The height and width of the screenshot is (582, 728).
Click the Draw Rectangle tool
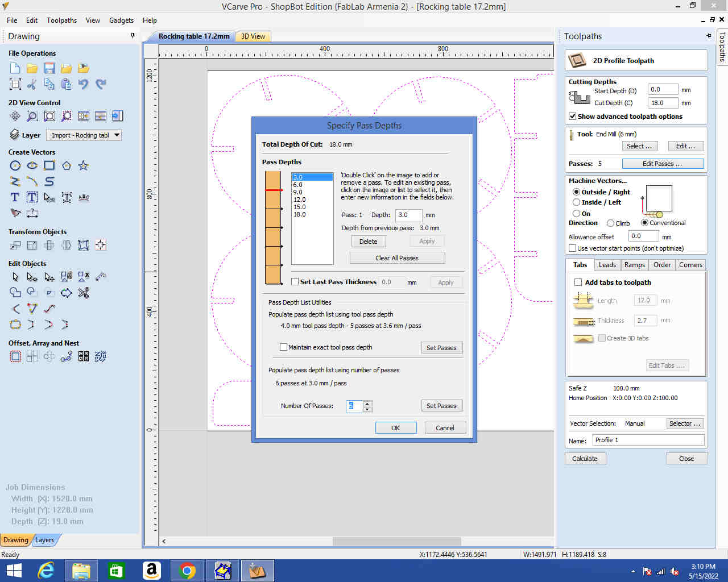coord(49,165)
